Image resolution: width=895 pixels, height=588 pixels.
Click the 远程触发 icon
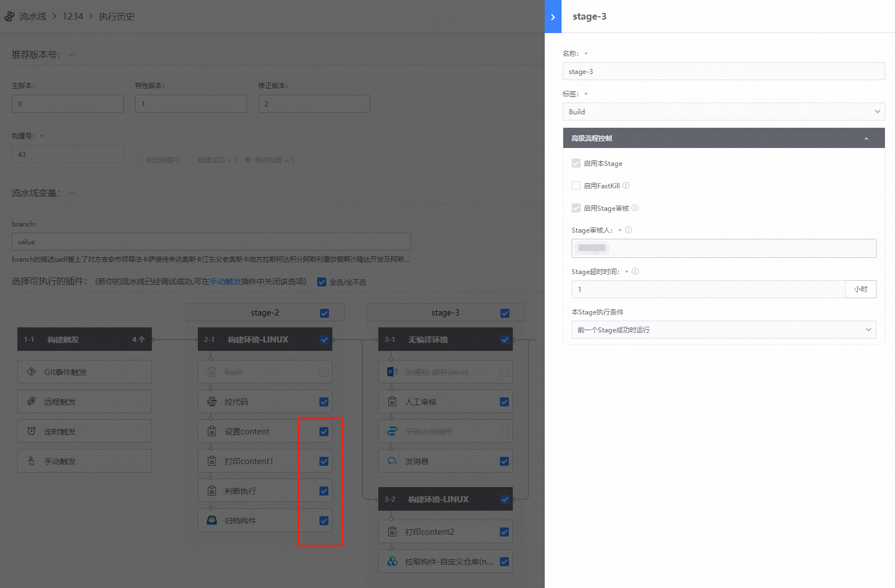pyautogui.click(x=31, y=401)
